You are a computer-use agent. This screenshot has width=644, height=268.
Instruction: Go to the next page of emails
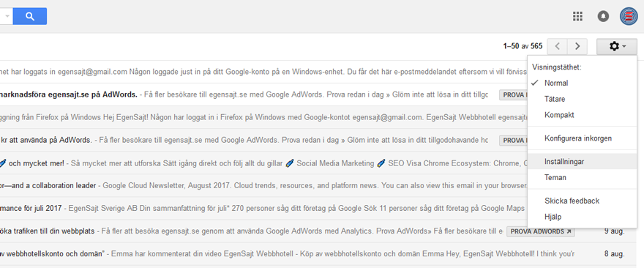[577, 46]
